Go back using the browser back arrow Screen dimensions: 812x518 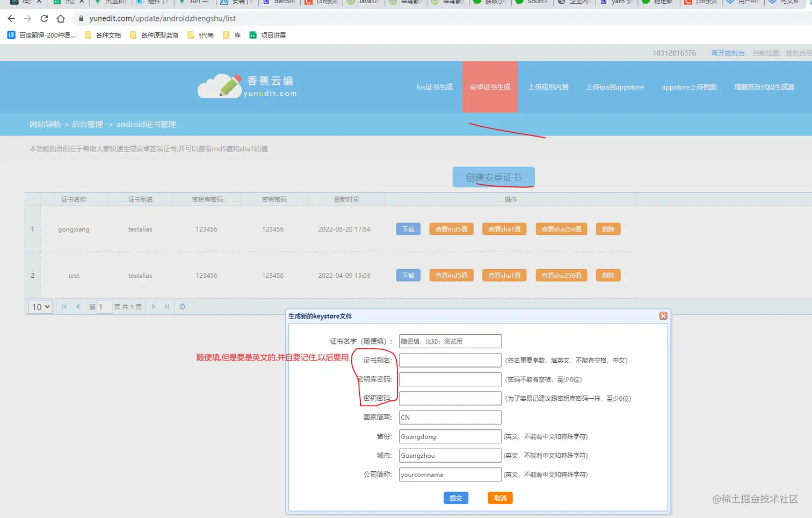point(11,18)
